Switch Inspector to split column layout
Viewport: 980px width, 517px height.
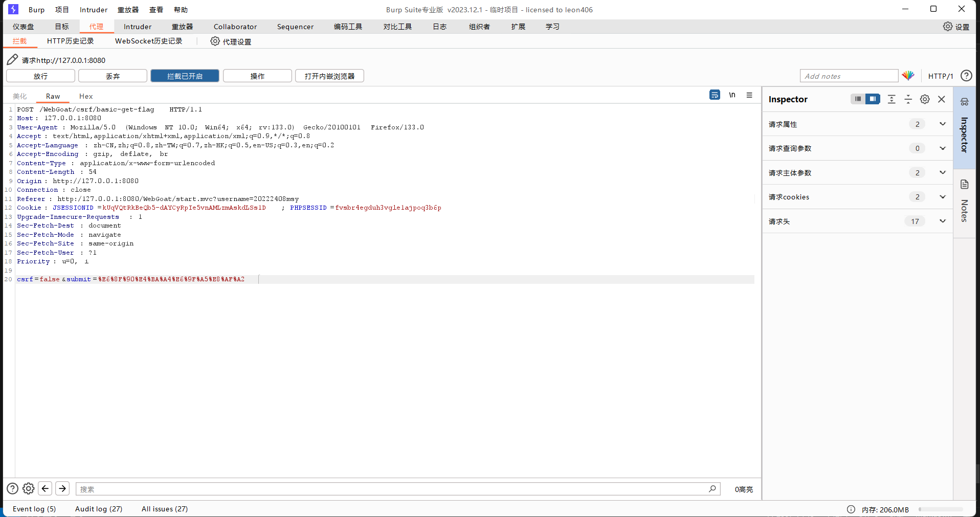point(873,99)
